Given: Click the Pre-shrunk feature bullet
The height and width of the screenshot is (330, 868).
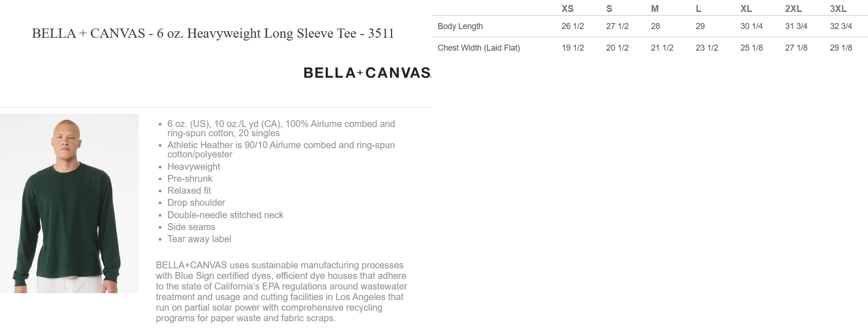Looking at the screenshot, I should click(x=190, y=179).
